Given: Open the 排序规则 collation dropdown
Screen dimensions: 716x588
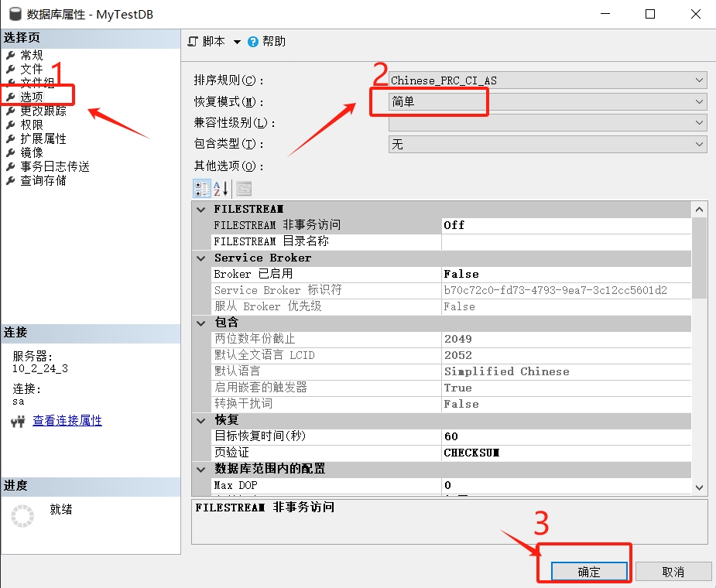Looking at the screenshot, I should [699, 80].
